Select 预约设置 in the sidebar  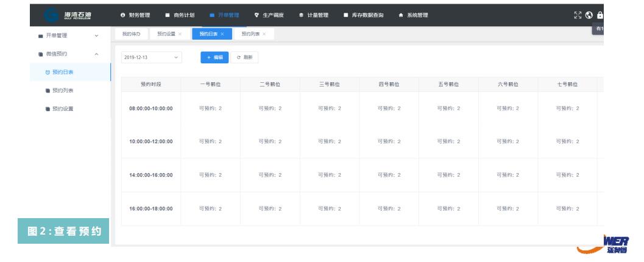(x=63, y=109)
